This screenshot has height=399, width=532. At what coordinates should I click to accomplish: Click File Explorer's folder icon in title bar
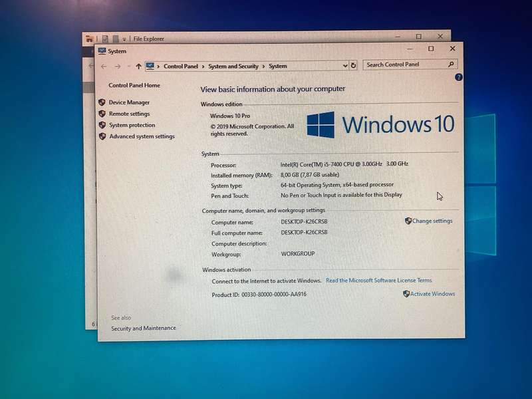click(x=89, y=39)
